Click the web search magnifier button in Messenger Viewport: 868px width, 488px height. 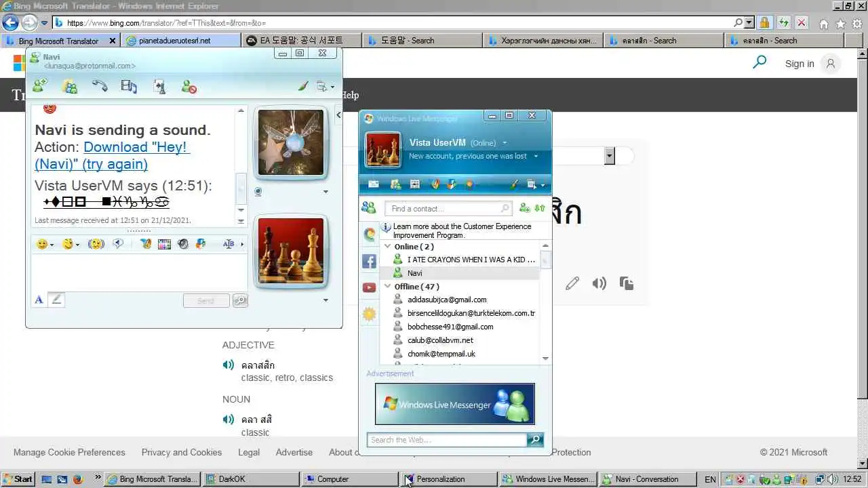535,440
